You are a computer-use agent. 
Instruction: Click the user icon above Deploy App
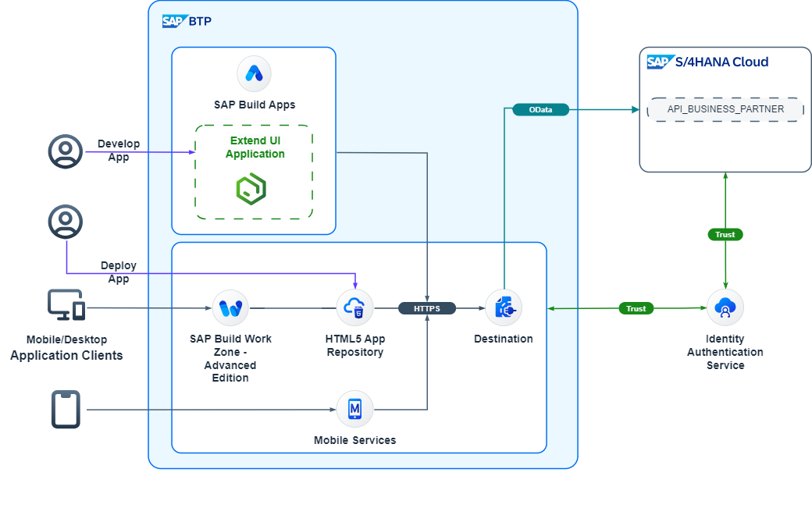pos(66,222)
